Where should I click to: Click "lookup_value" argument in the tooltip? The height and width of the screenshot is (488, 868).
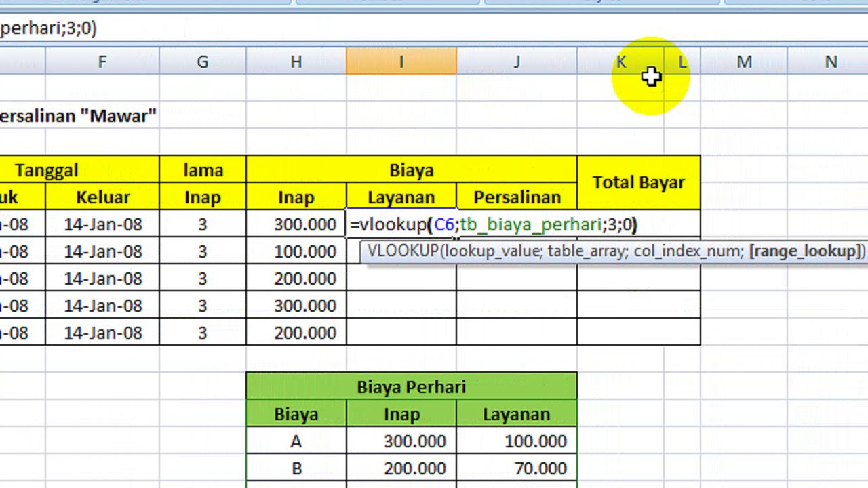(x=492, y=251)
